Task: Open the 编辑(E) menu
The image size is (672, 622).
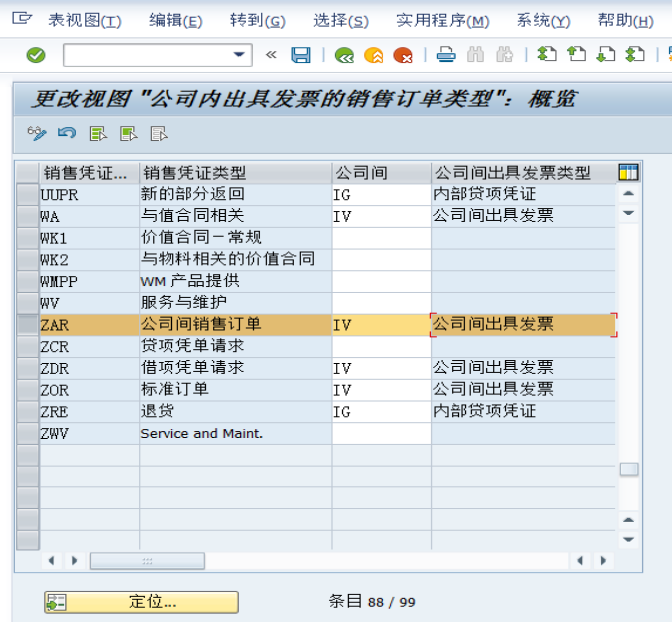Action: pyautogui.click(x=175, y=20)
